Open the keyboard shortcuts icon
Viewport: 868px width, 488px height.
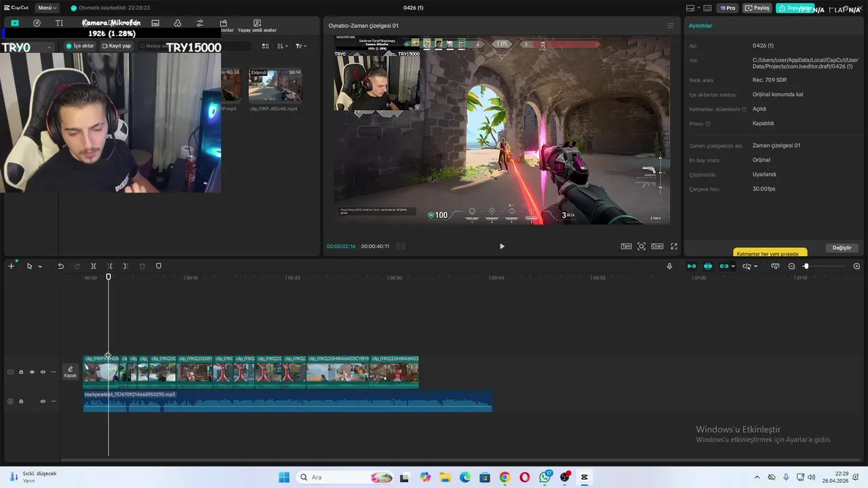[x=707, y=8]
